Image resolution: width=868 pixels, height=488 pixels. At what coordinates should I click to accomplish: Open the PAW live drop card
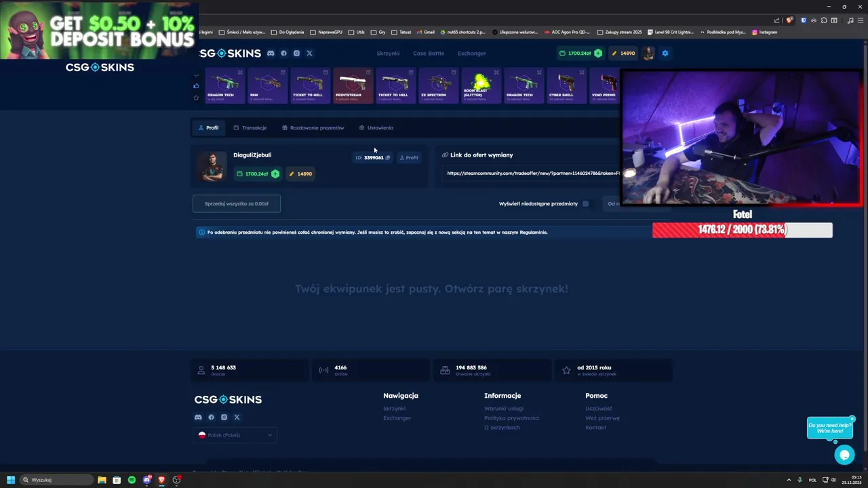coord(267,85)
